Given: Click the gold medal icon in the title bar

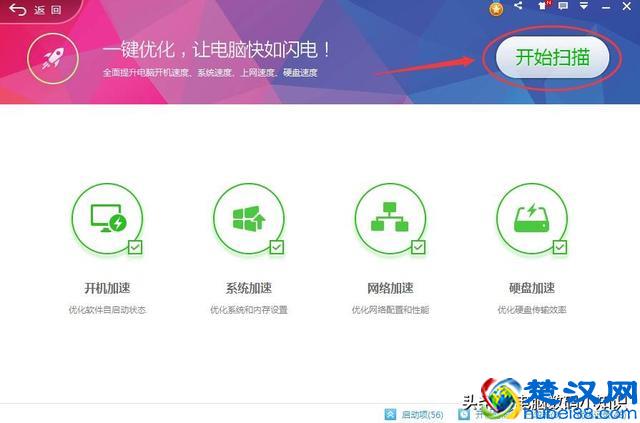Looking at the screenshot, I should [x=496, y=9].
